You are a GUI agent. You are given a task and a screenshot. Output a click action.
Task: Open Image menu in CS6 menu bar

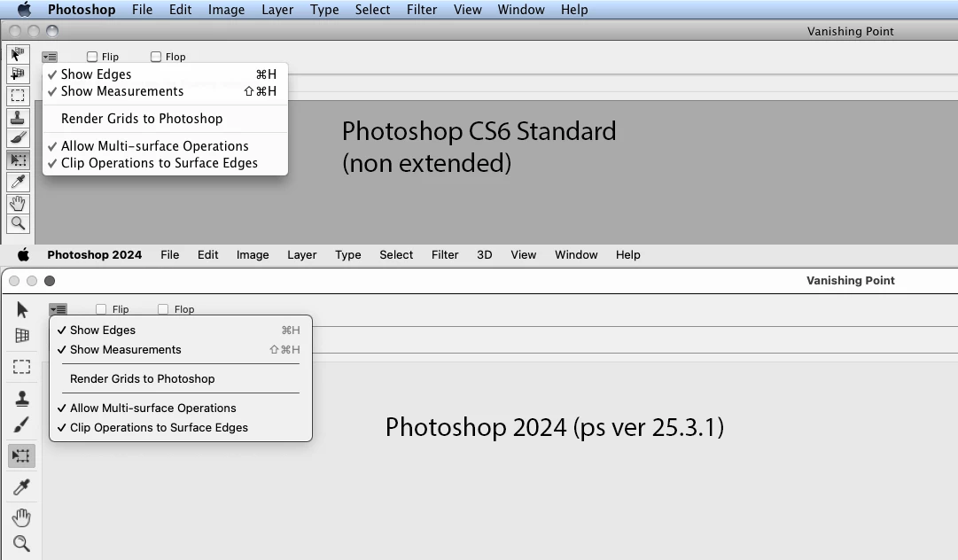(x=226, y=10)
